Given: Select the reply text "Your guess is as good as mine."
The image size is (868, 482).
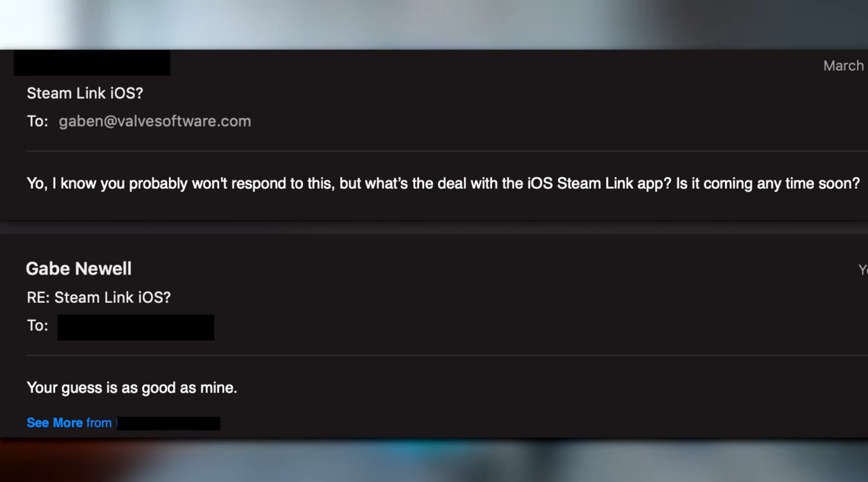Looking at the screenshot, I should 132,388.
